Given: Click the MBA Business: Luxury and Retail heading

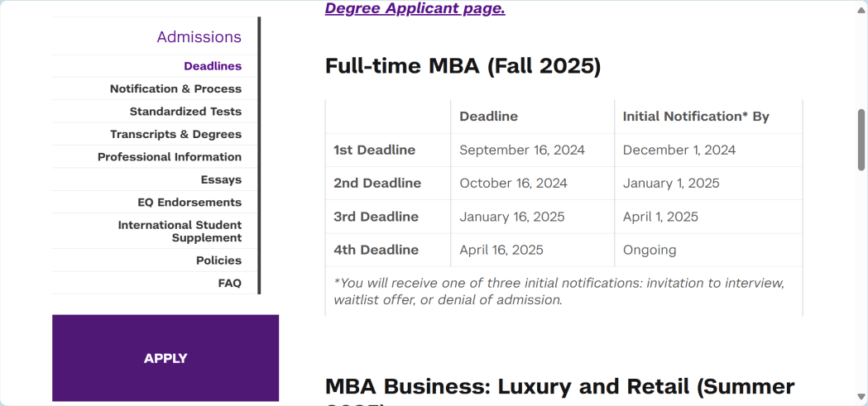Looking at the screenshot, I should click(x=559, y=387).
